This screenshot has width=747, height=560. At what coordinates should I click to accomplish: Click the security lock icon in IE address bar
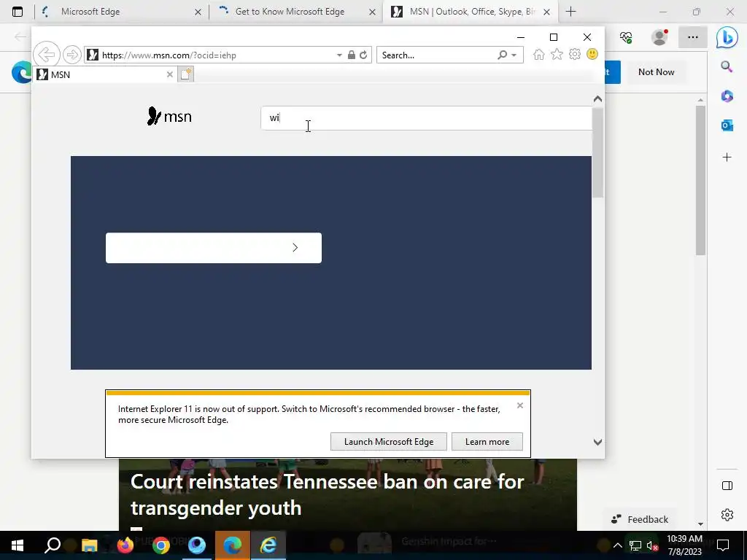[x=351, y=55]
